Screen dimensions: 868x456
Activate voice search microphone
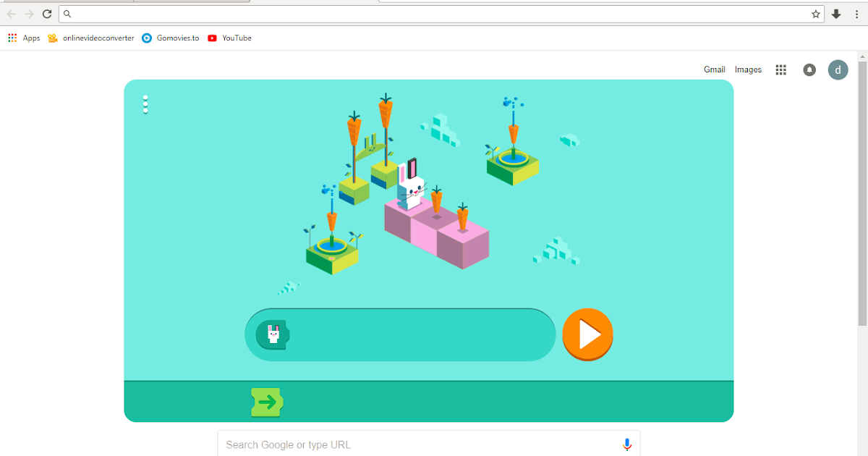tap(626, 444)
